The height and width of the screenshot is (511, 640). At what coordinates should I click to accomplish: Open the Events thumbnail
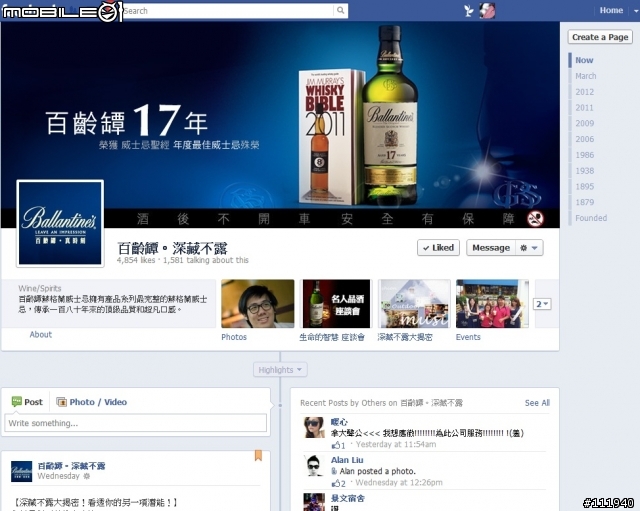click(x=492, y=304)
